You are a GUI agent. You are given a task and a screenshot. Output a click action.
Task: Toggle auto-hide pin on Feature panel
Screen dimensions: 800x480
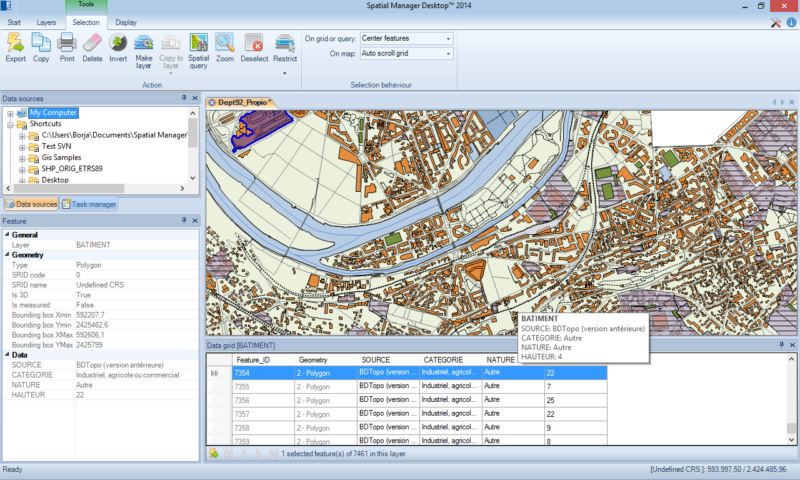coord(184,220)
